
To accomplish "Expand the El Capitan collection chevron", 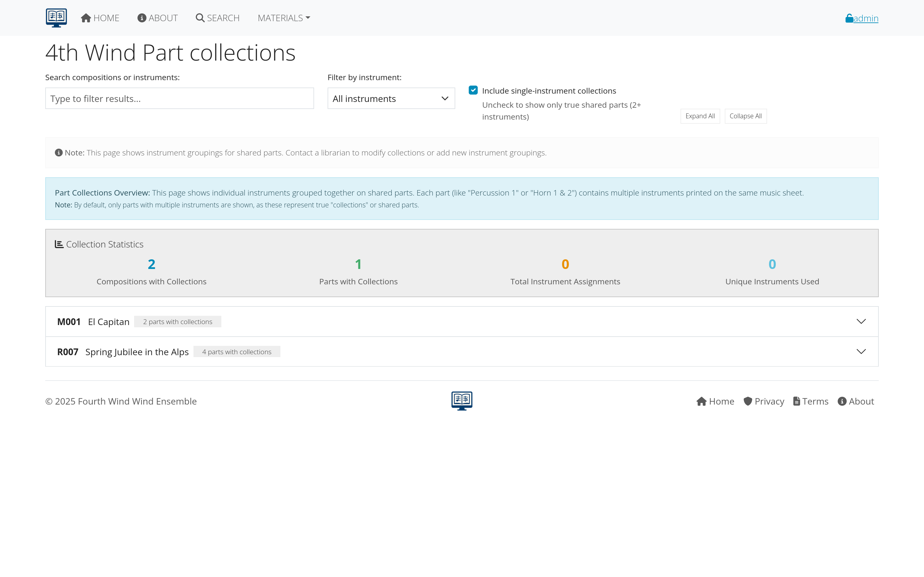I will (x=861, y=321).
